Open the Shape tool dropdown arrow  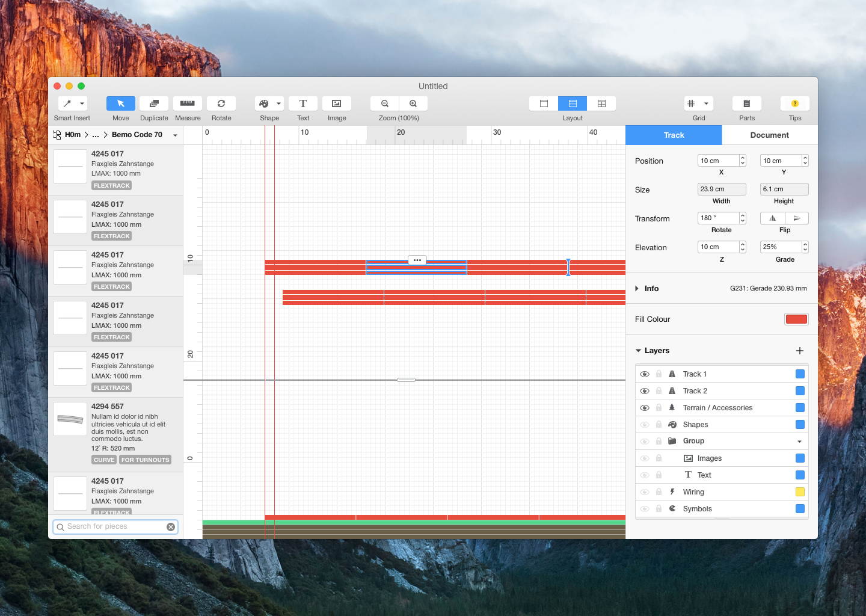coord(278,103)
